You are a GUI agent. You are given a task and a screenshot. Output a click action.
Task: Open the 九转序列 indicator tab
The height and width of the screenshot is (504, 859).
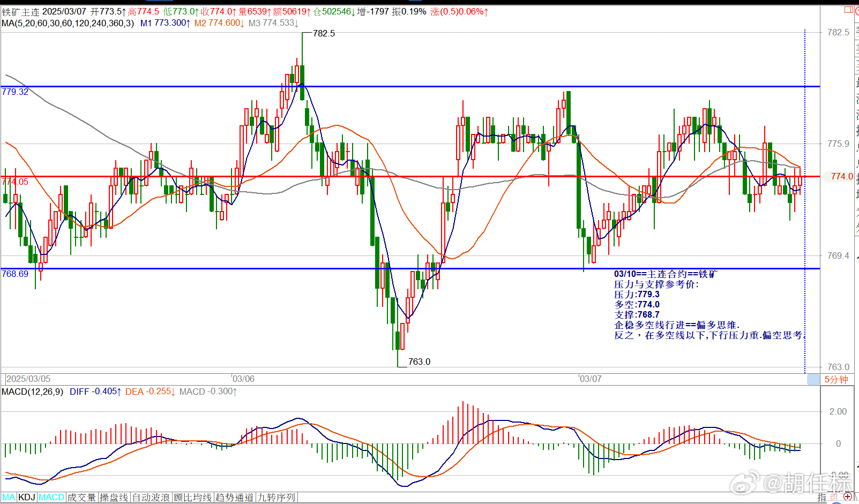point(277,498)
